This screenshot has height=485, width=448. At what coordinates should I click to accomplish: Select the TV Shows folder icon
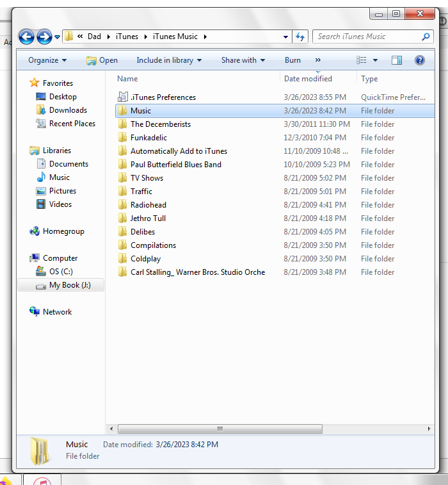click(x=123, y=177)
